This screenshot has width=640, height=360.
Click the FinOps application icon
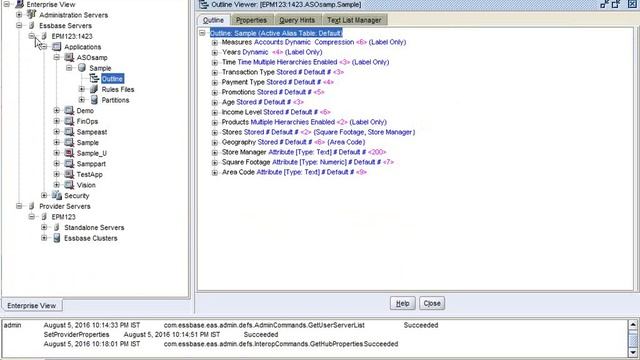[x=69, y=121]
